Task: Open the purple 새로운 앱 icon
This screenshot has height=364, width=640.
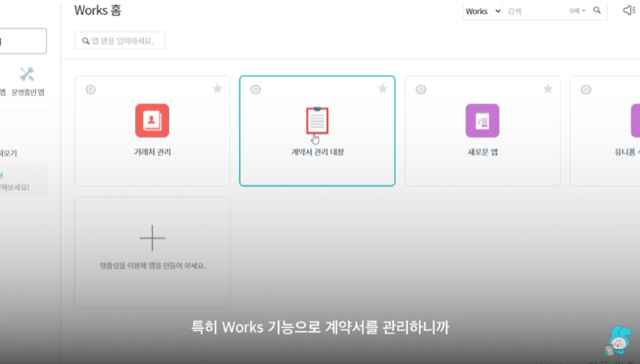Action: click(482, 120)
